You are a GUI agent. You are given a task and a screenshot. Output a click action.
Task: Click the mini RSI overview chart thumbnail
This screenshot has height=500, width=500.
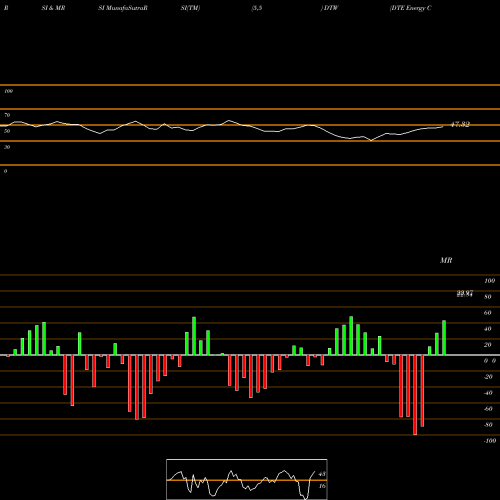click(x=247, y=479)
